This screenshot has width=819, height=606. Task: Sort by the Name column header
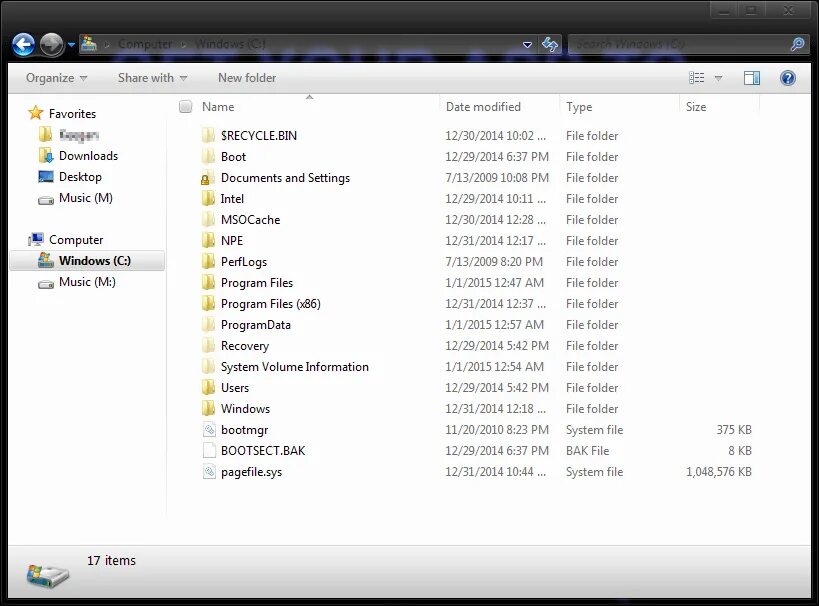click(x=218, y=107)
